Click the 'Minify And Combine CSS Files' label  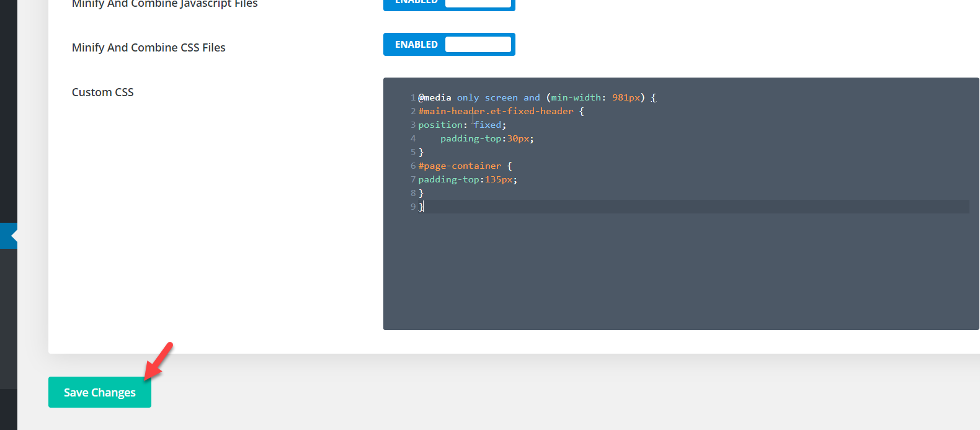tap(149, 47)
